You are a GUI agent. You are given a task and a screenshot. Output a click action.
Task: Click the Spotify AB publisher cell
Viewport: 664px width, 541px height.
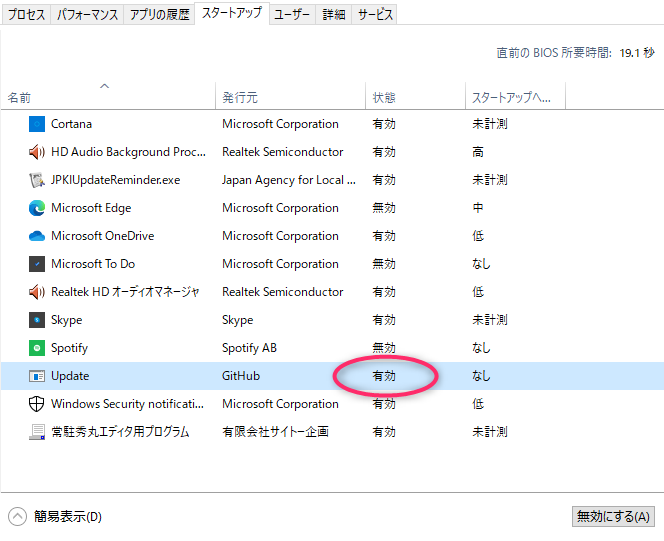[249, 348]
